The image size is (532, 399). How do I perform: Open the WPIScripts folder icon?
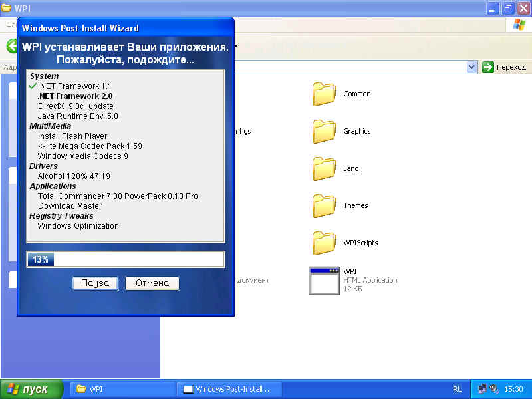coord(324,243)
